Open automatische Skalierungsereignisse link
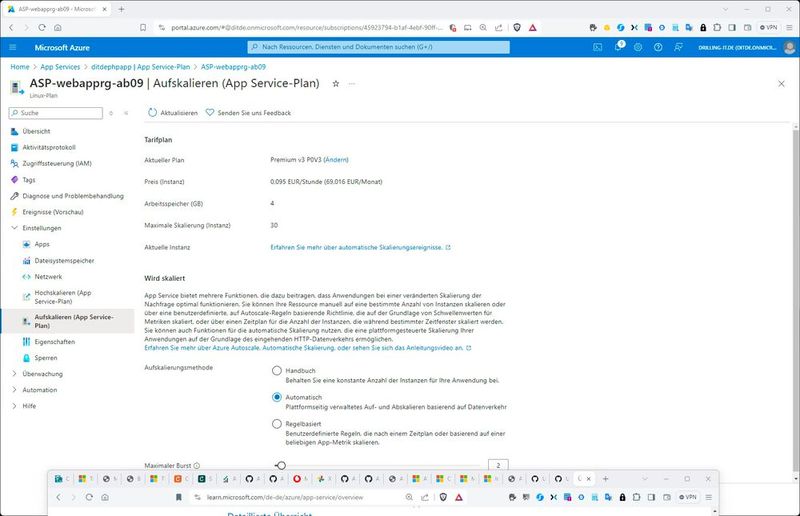The height and width of the screenshot is (516, 800). 360,248
